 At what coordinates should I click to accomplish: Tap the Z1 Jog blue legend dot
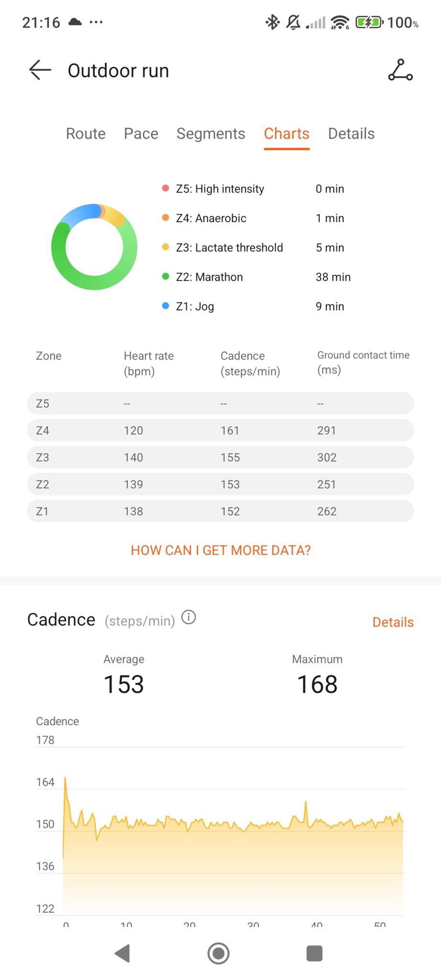coord(166,306)
